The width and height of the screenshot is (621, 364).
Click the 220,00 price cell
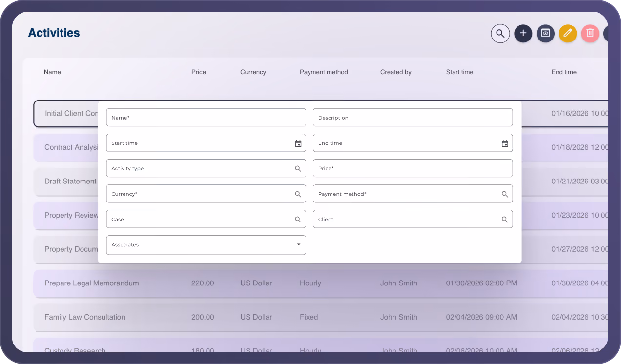tap(203, 283)
